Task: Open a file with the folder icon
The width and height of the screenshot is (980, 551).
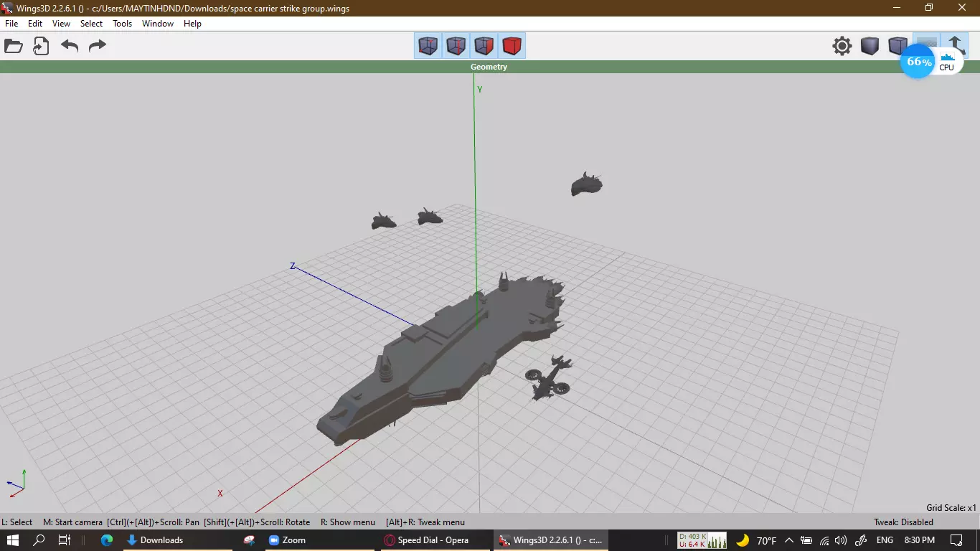Action: [14, 47]
